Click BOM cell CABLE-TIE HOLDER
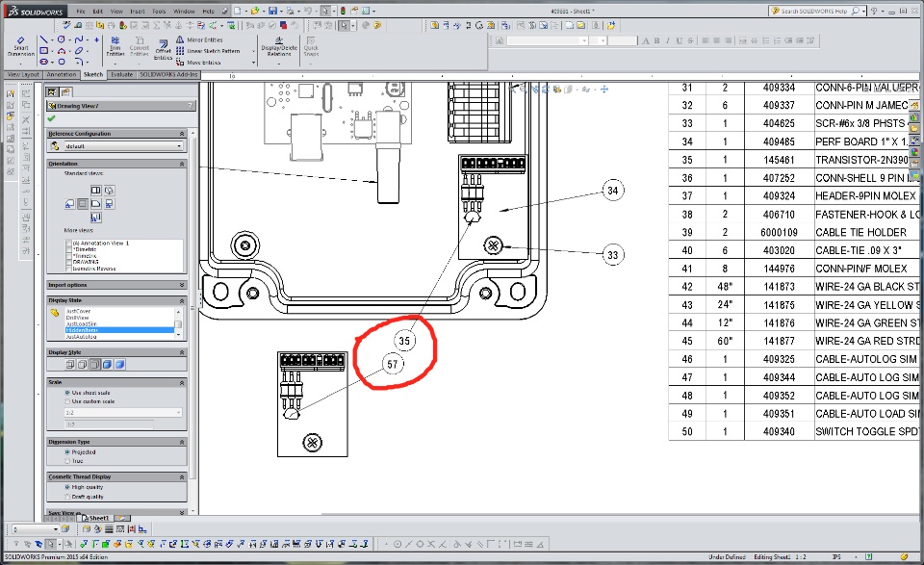 (860, 232)
